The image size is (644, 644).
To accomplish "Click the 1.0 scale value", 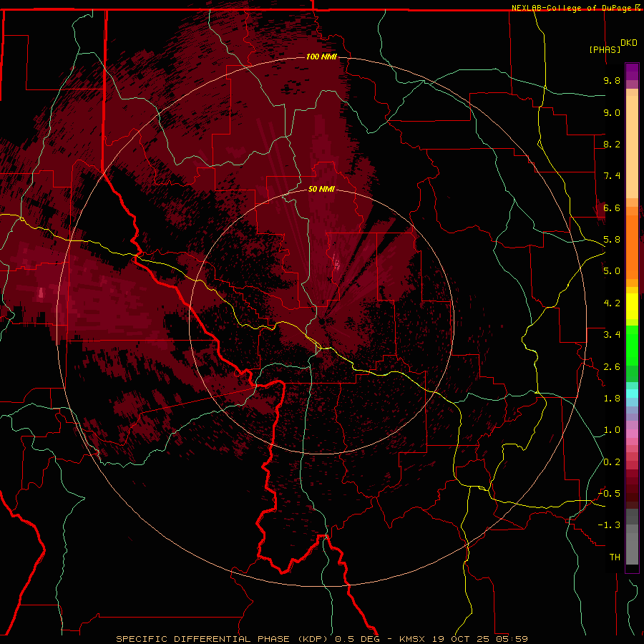I will pos(612,430).
